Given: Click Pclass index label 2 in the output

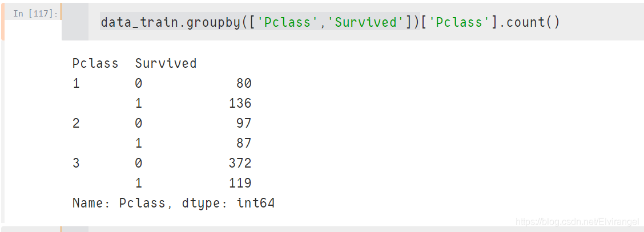Looking at the screenshot, I should [77, 123].
